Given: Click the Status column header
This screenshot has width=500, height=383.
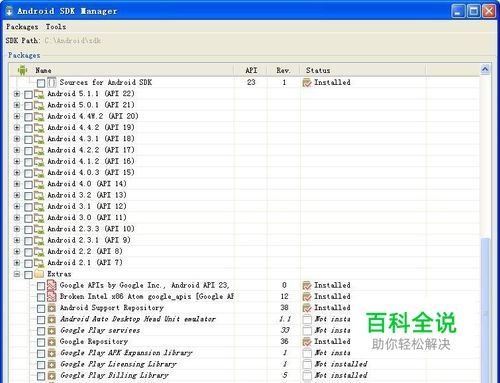Looking at the screenshot, I should pos(318,70).
